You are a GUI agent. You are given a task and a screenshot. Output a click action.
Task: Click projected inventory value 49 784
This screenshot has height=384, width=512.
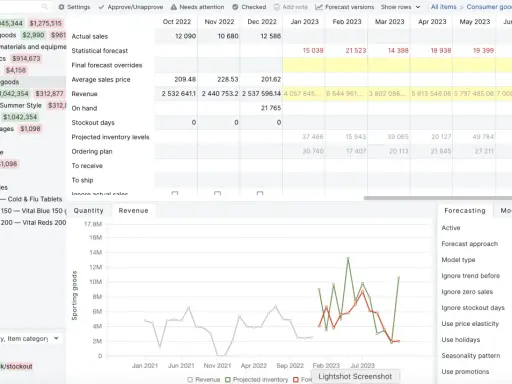(x=483, y=137)
